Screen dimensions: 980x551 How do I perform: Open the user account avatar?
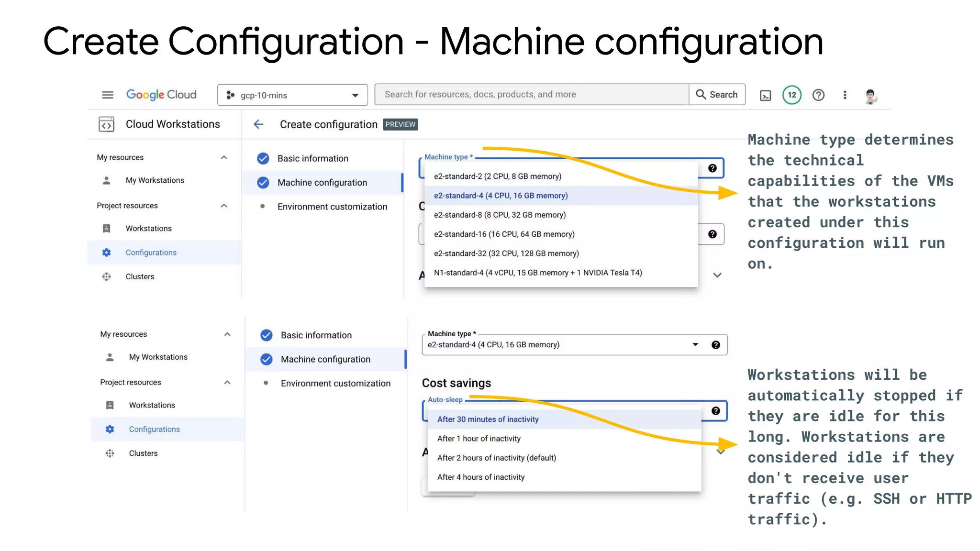pyautogui.click(x=870, y=96)
